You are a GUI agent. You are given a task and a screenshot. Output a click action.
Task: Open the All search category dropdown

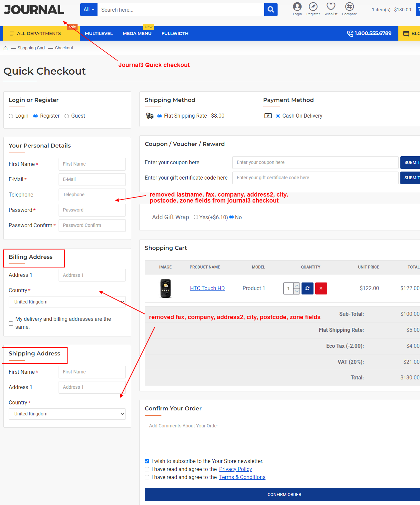89,10
